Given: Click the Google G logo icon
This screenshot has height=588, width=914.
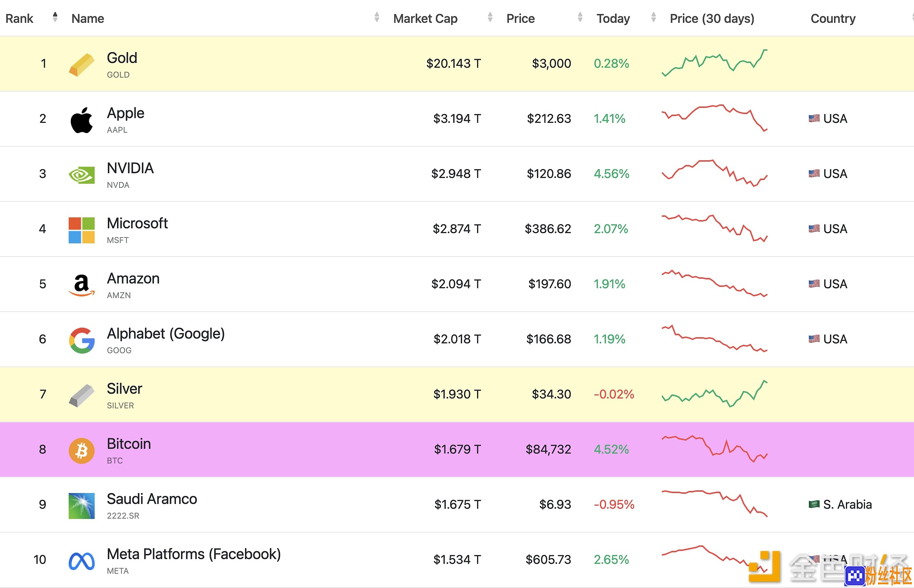Looking at the screenshot, I should pos(81,340).
